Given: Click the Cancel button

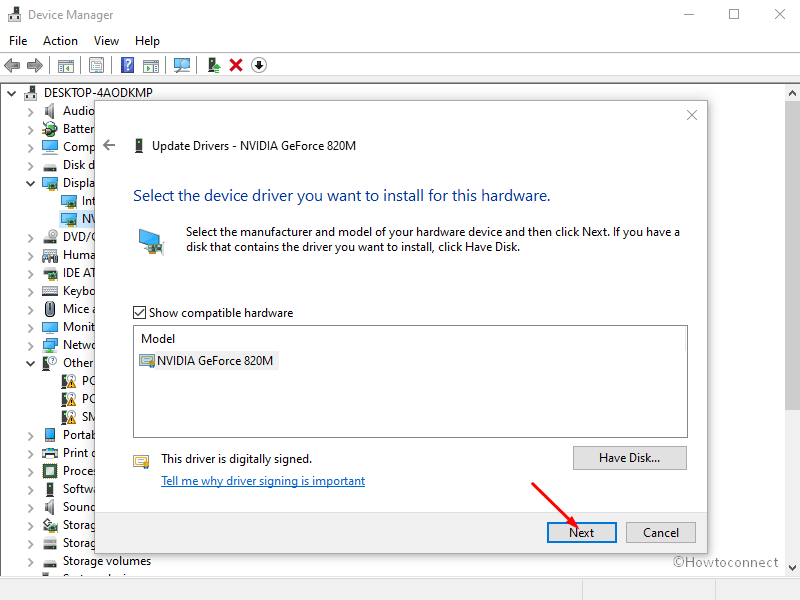Looking at the screenshot, I should (661, 533).
